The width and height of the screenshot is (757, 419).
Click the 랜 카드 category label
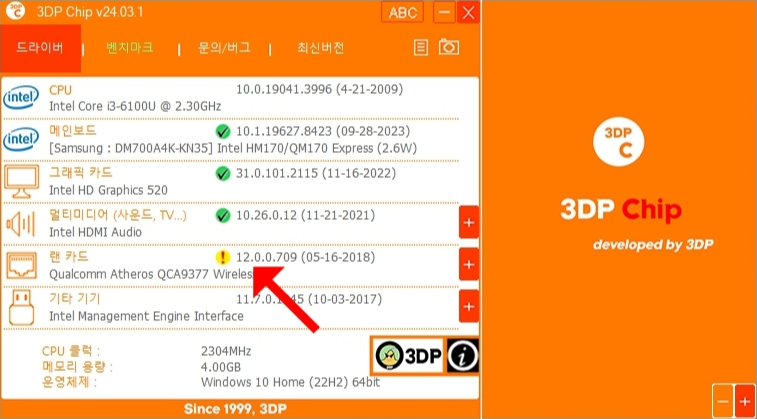[69, 257]
